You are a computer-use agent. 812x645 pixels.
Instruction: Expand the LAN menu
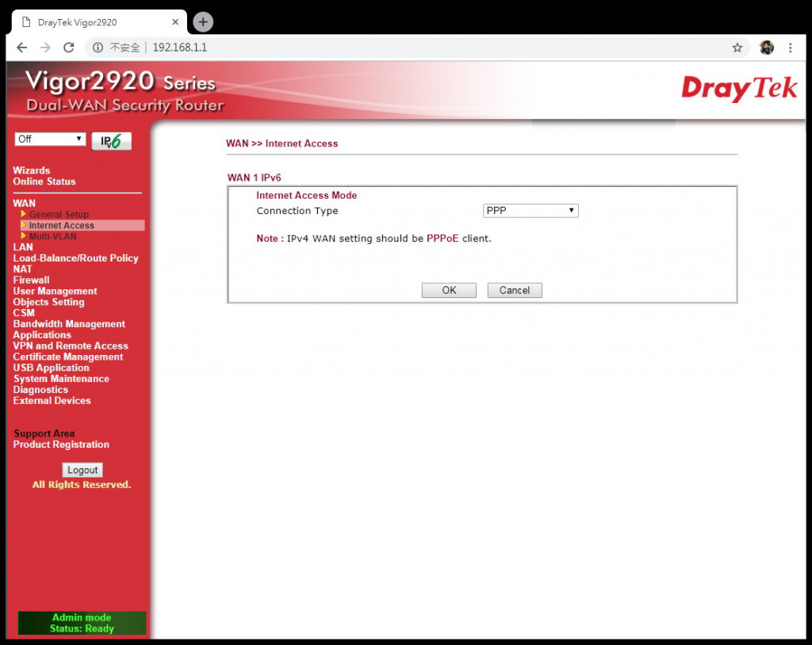pos(23,247)
